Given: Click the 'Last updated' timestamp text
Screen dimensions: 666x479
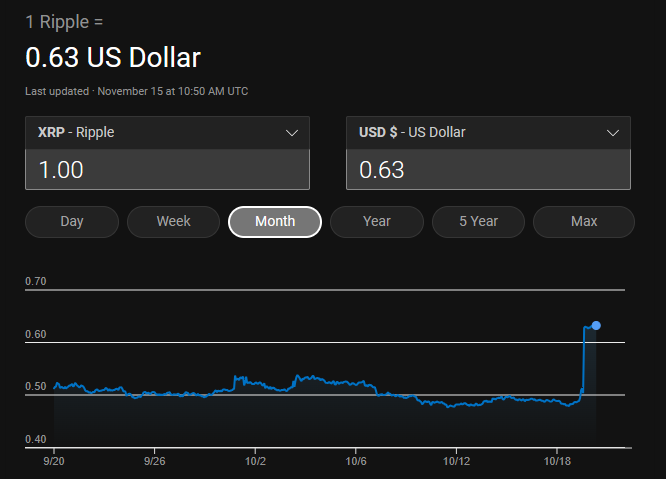Looking at the screenshot, I should [x=137, y=91].
